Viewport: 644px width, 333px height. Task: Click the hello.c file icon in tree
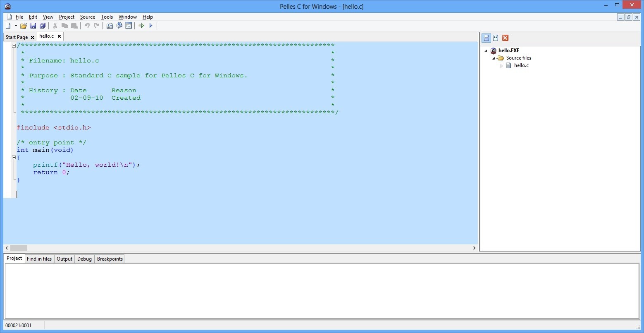[508, 65]
